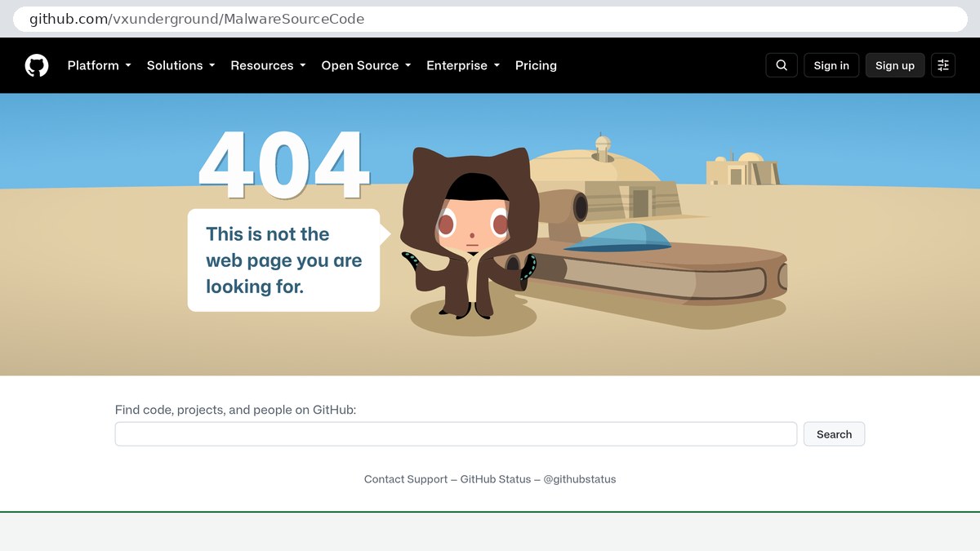Open the @githubstatus link
Viewport: 980px width, 551px height.
click(x=580, y=479)
